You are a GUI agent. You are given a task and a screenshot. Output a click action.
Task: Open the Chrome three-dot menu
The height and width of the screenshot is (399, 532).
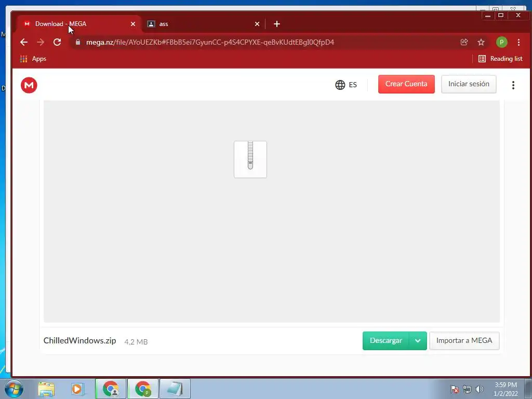(518, 42)
